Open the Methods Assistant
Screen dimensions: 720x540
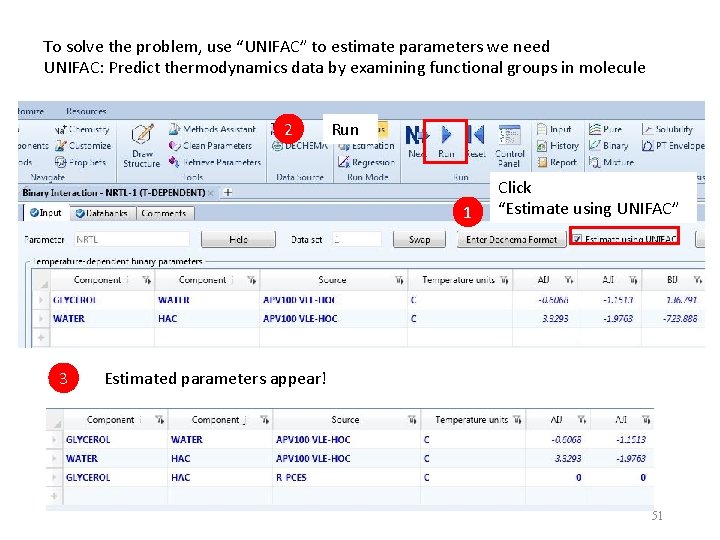(x=213, y=129)
